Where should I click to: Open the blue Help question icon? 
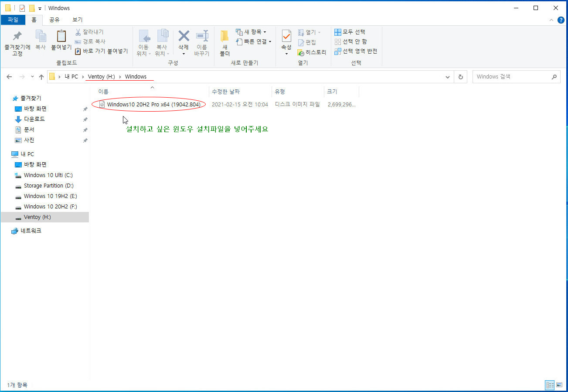click(x=561, y=20)
